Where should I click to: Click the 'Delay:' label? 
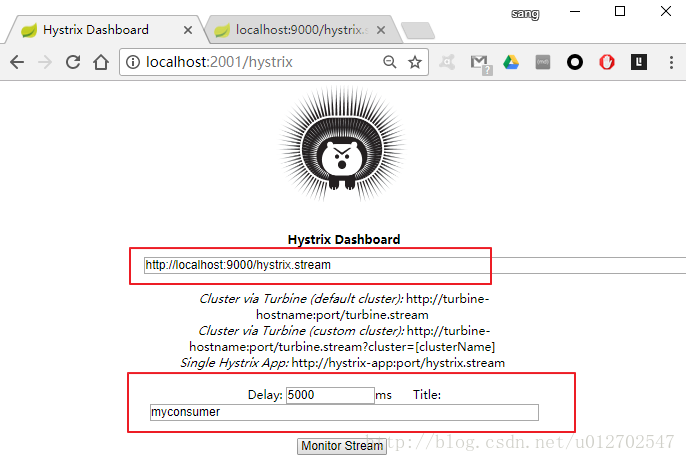[x=265, y=395]
